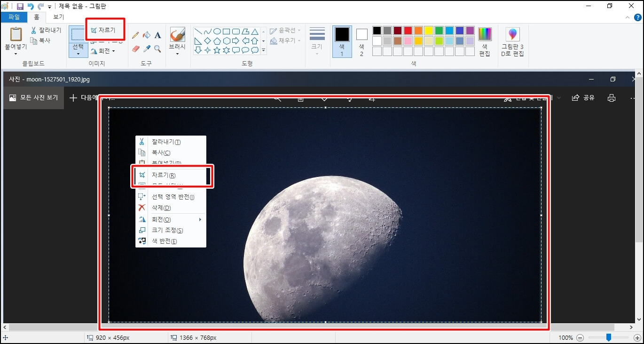Choose the Five-point star shape
The height and width of the screenshot is (344, 644).
pos(217,50)
